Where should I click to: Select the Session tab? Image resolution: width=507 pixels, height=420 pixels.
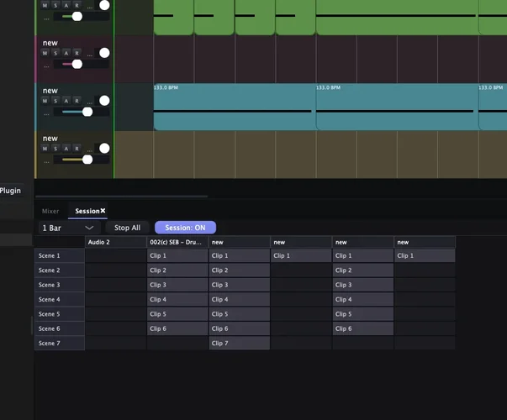tap(87, 211)
